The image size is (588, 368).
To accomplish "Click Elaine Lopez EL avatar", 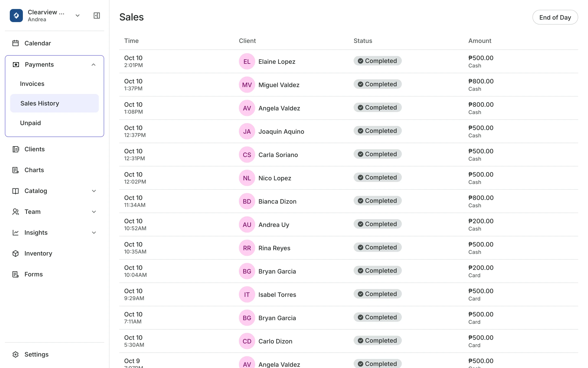I will coord(247,61).
